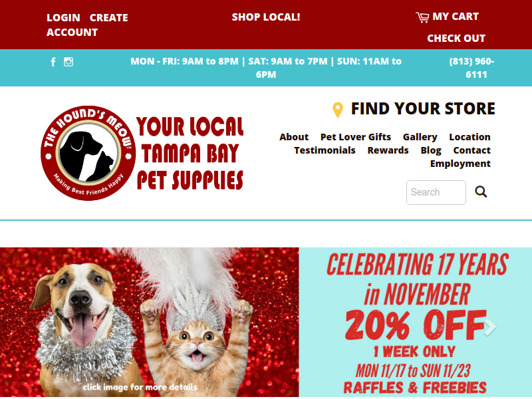
Task: Advance slideshow with next arrow
Action: [x=490, y=327]
